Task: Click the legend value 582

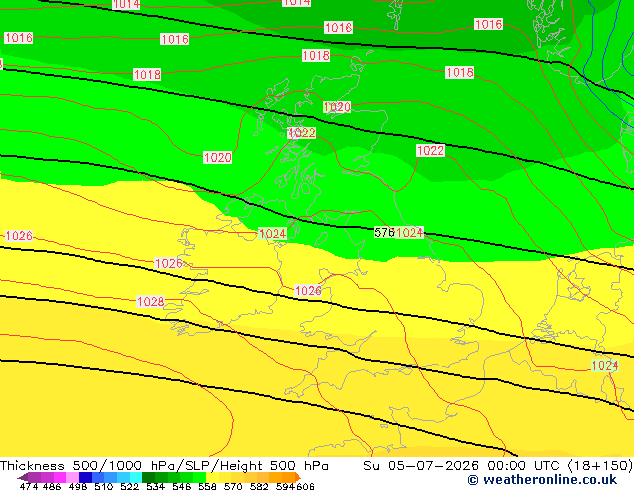Action: pos(259,486)
